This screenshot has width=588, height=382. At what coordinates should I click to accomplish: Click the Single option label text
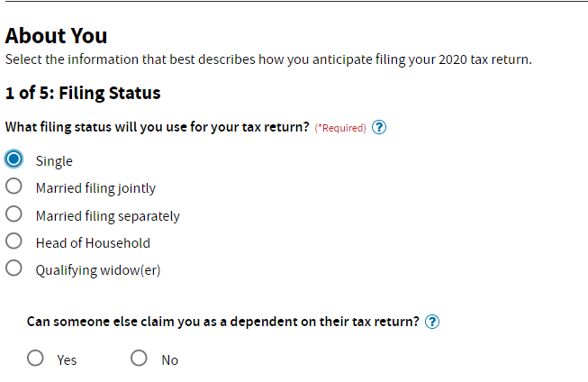pyautogui.click(x=54, y=161)
